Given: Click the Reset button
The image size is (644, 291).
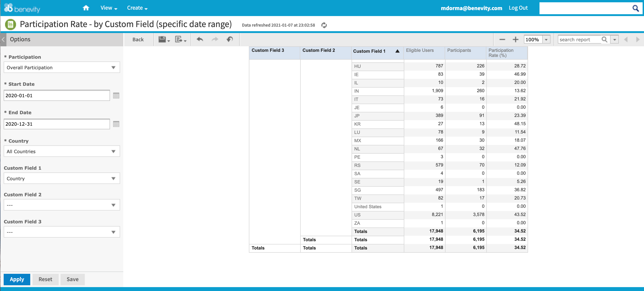Looking at the screenshot, I should point(45,279).
